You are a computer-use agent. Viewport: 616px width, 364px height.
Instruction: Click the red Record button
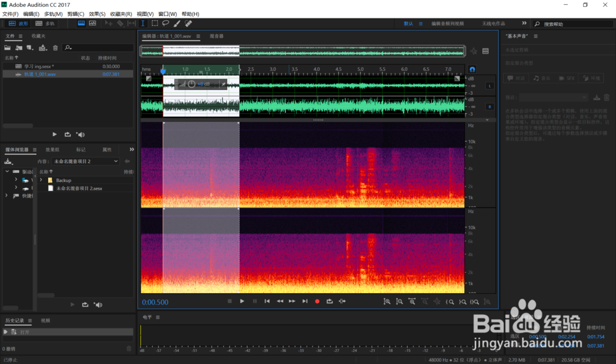[317, 302]
